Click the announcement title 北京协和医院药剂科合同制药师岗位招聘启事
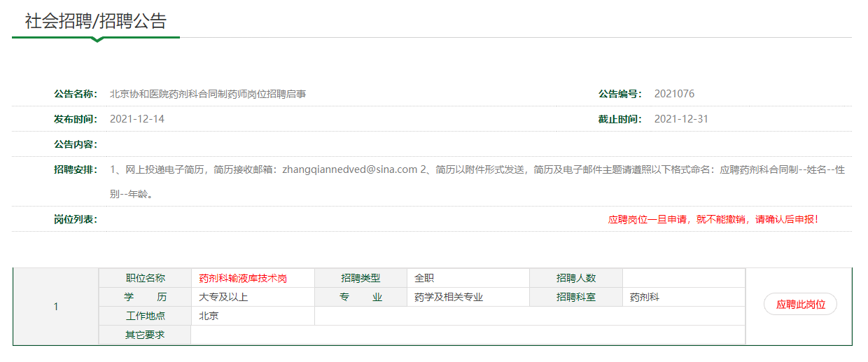 coord(208,94)
